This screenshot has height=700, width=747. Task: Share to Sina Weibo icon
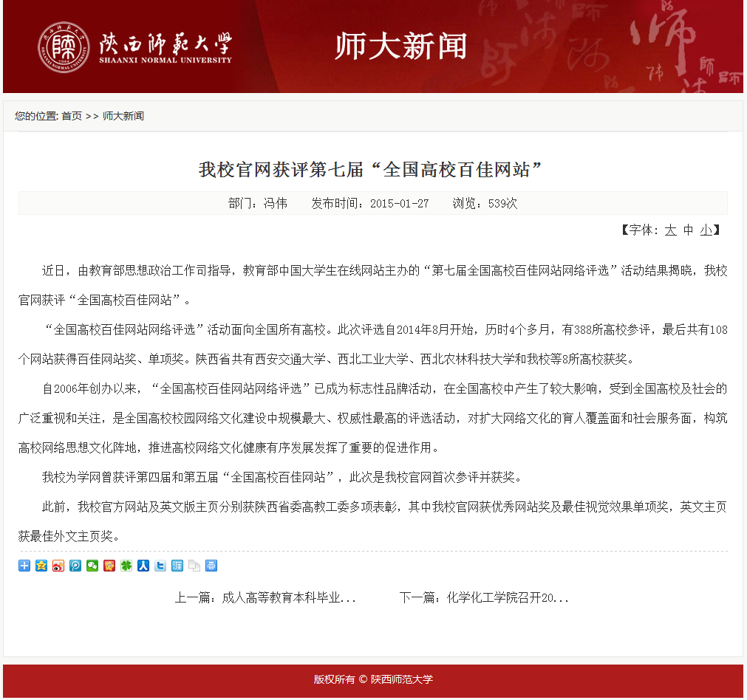click(58, 566)
